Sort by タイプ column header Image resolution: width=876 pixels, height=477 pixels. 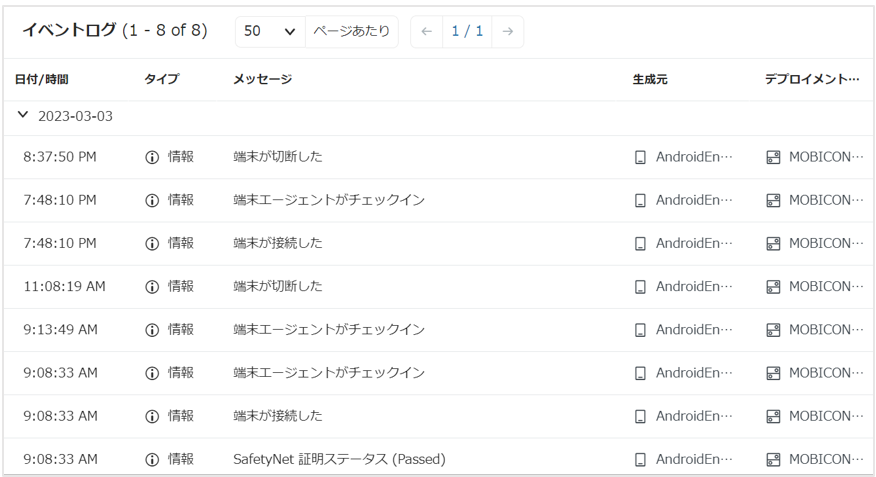pyautogui.click(x=161, y=79)
